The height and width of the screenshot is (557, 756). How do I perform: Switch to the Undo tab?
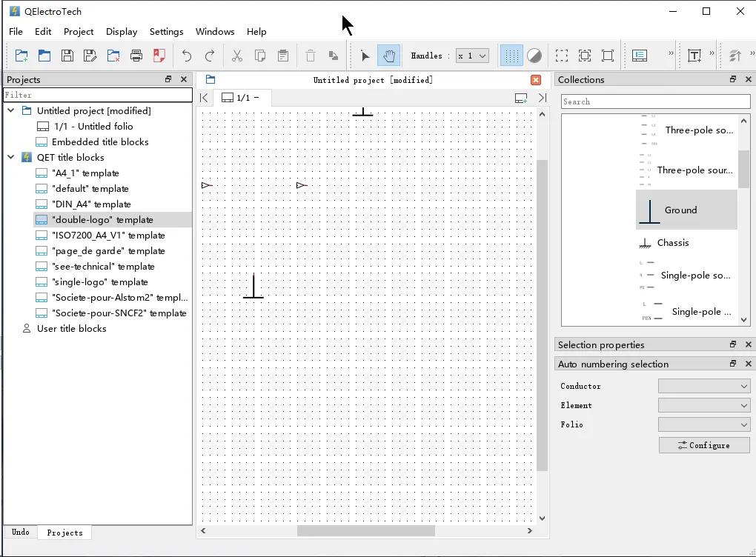pyautogui.click(x=20, y=532)
